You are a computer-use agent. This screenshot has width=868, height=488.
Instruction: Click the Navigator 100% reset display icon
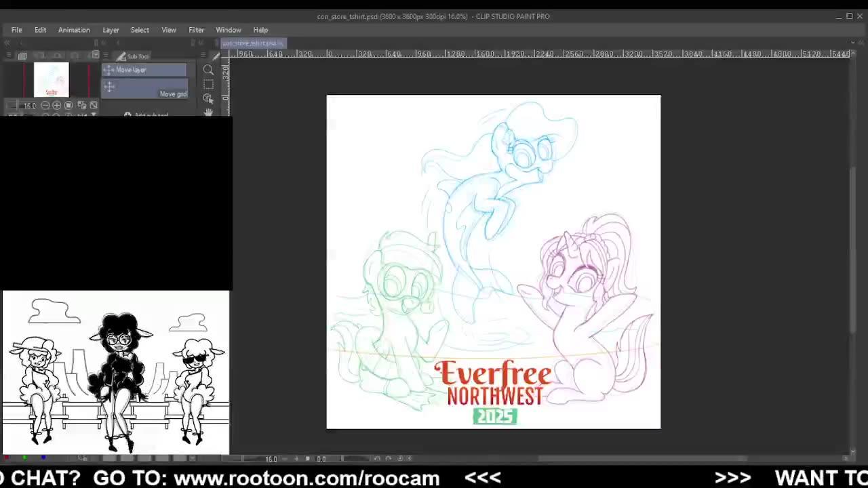[68, 105]
